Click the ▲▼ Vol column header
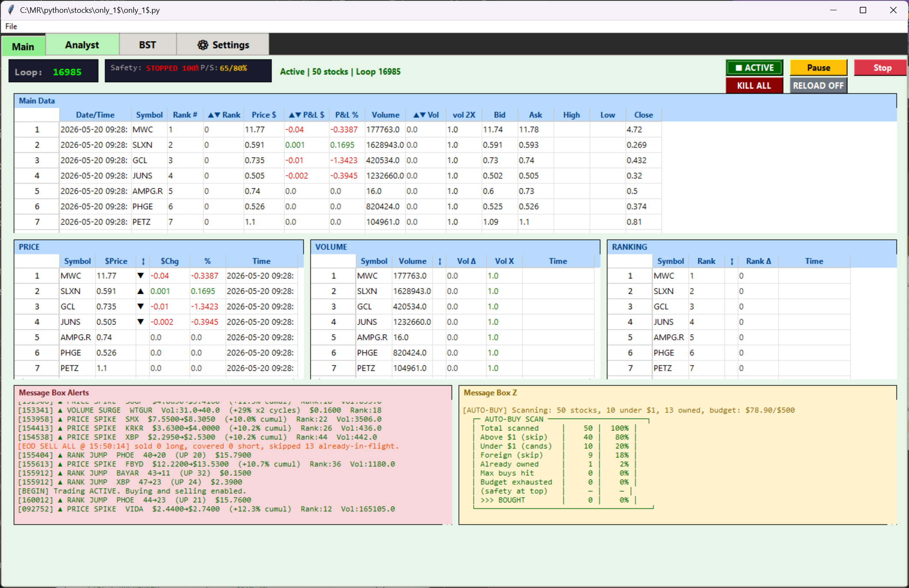 point(426,115)
